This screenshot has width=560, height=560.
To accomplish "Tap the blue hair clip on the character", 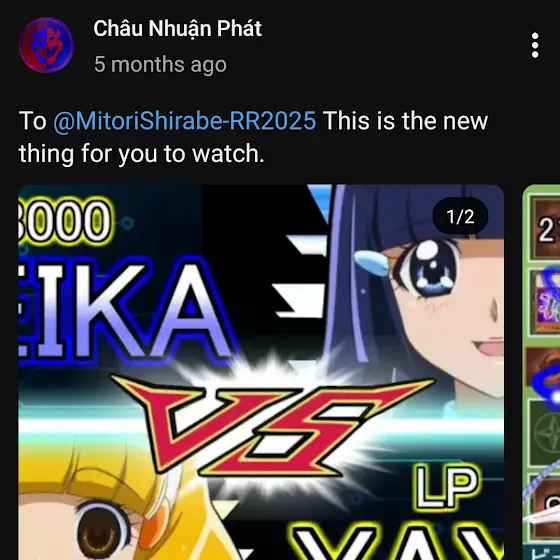I will click(372, 261).
